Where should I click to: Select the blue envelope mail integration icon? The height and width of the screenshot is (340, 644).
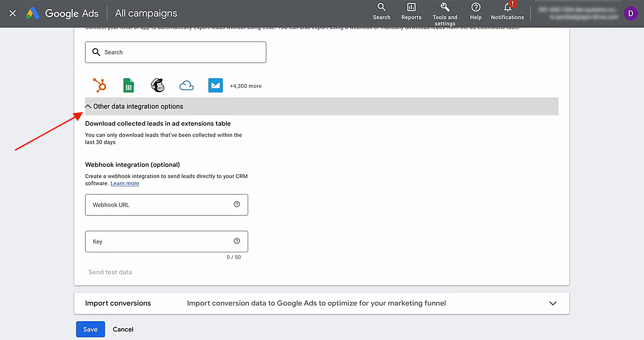[215, 85]
